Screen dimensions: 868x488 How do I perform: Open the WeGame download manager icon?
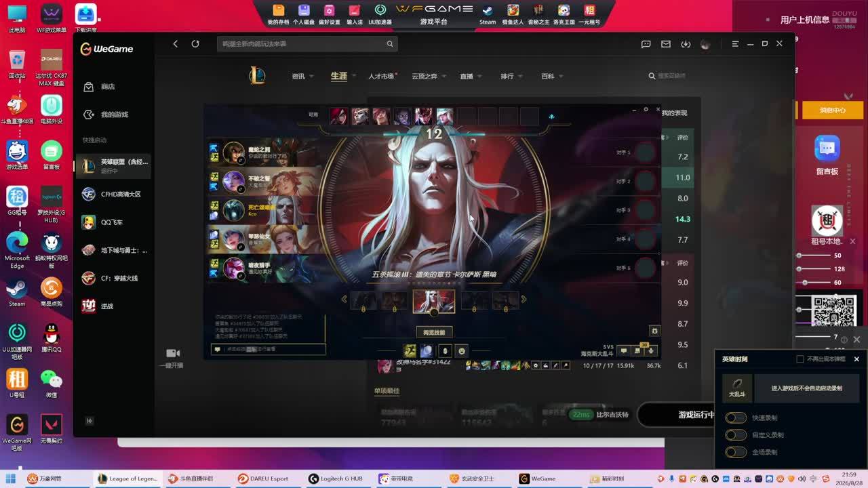[x=686, y=43]
